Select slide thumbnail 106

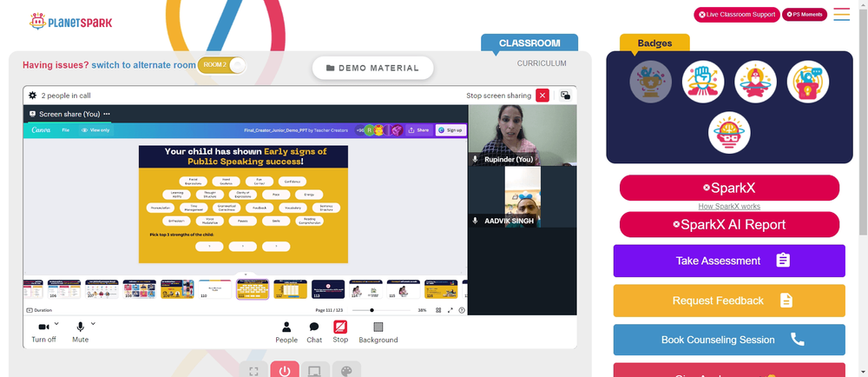64,289
